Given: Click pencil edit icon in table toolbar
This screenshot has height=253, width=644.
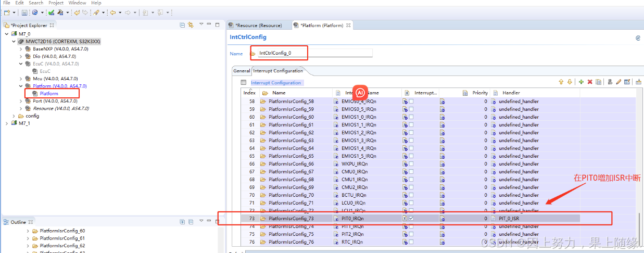Looking at the screenshot, I should (618, 82).
